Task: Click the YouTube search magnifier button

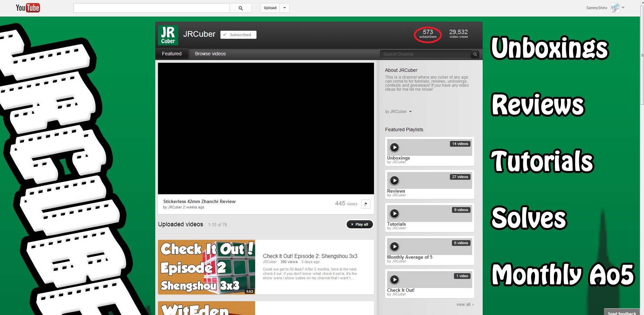Action: (x=241, y=8)
